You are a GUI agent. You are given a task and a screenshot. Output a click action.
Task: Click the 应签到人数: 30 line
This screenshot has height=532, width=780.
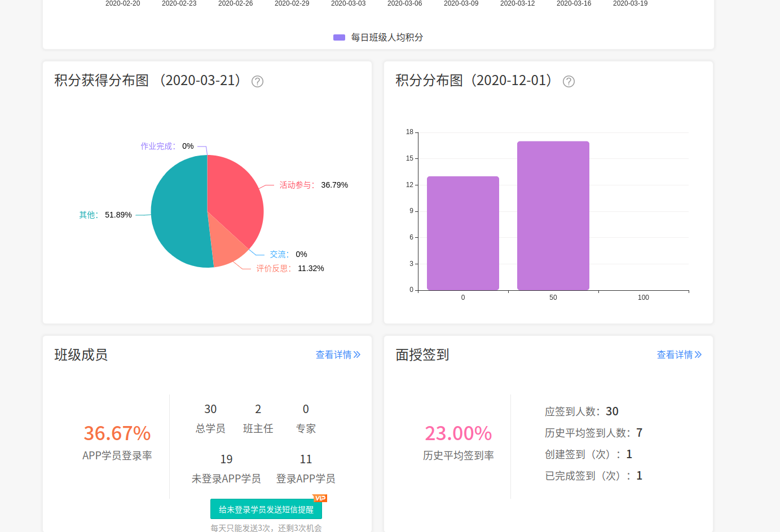(581, 411)
